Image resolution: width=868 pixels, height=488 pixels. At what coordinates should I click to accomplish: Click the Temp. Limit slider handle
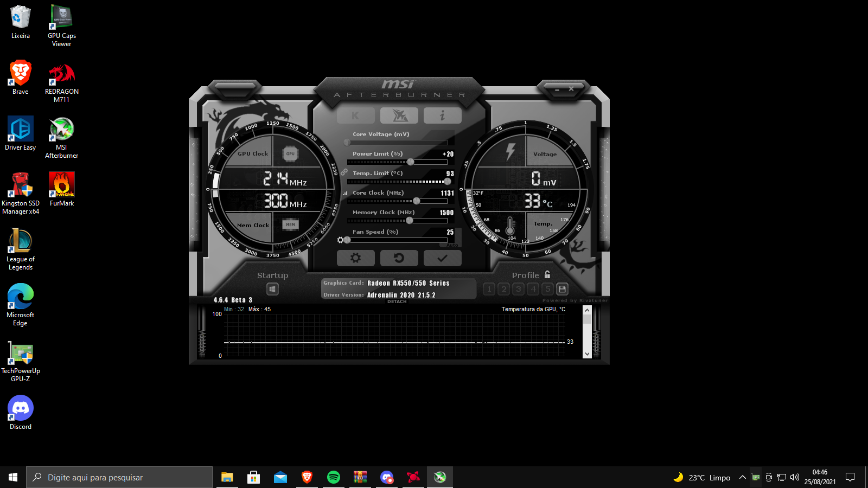pos(448,182)
